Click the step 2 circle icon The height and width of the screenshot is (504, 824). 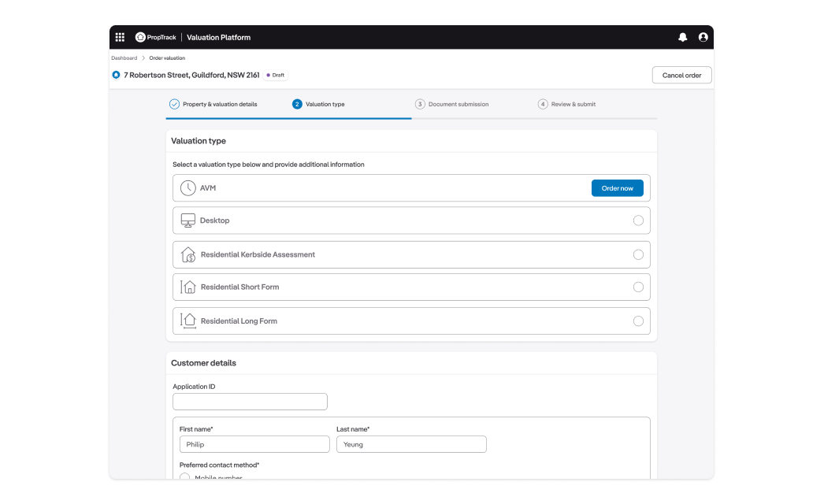297,104
